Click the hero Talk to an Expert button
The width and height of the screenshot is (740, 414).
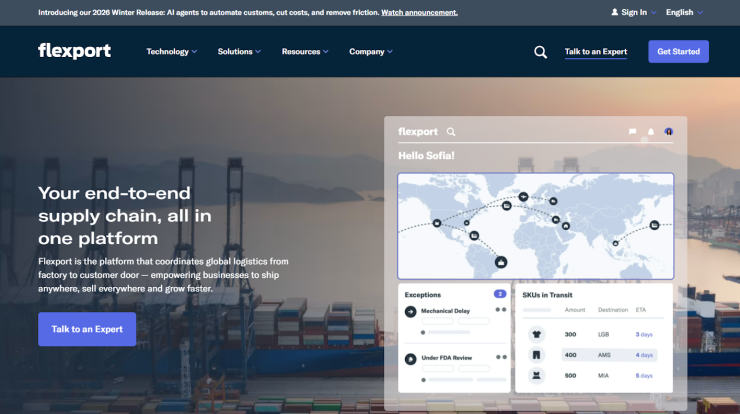(x=87, y=328)
